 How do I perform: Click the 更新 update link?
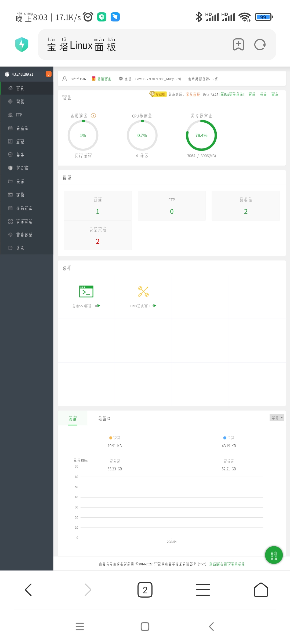pos(252,94)
